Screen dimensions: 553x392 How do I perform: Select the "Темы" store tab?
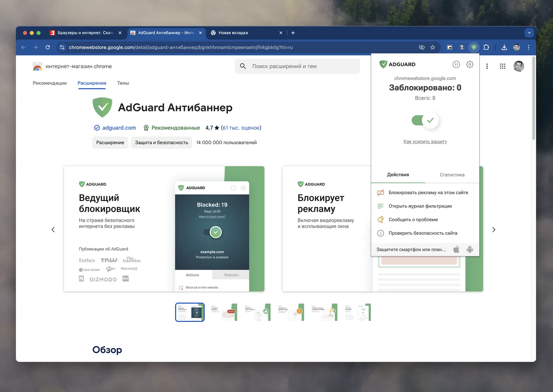point(123,83)
